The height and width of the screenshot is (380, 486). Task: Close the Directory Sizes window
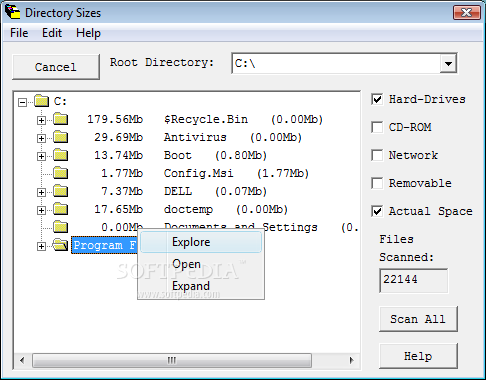coord(467,13)
